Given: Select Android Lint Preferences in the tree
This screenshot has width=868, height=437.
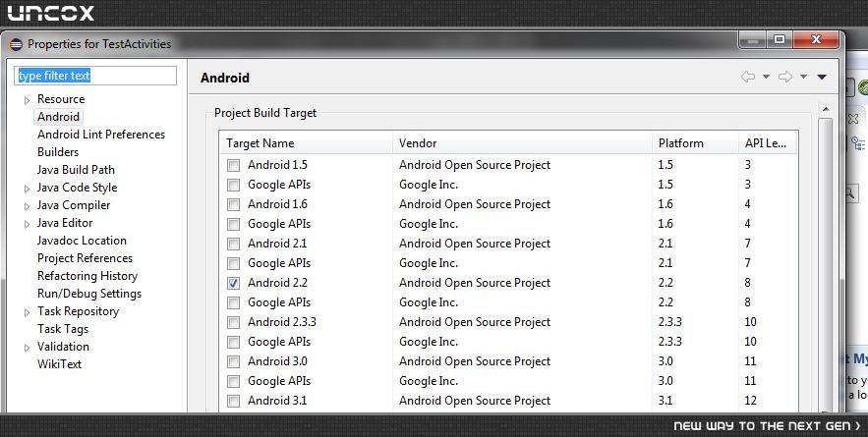Looking at the screenshot, I should [100, 135].
